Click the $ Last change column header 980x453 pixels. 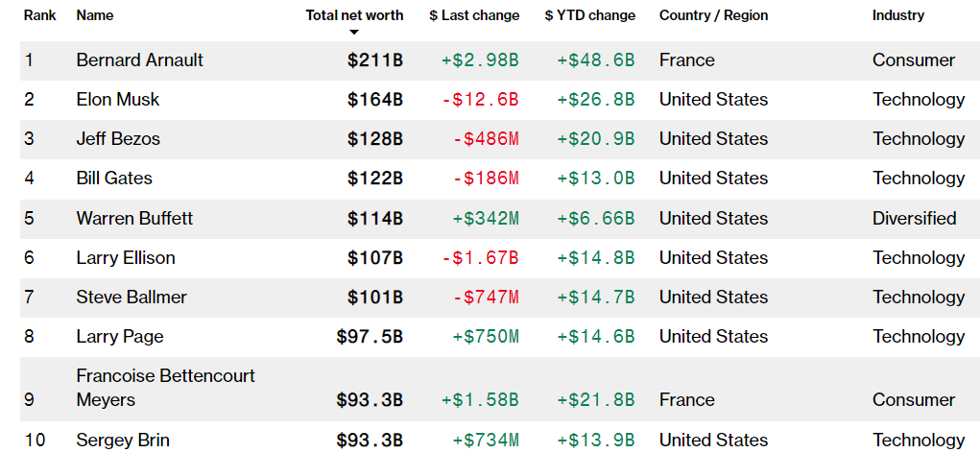(474, 15)
